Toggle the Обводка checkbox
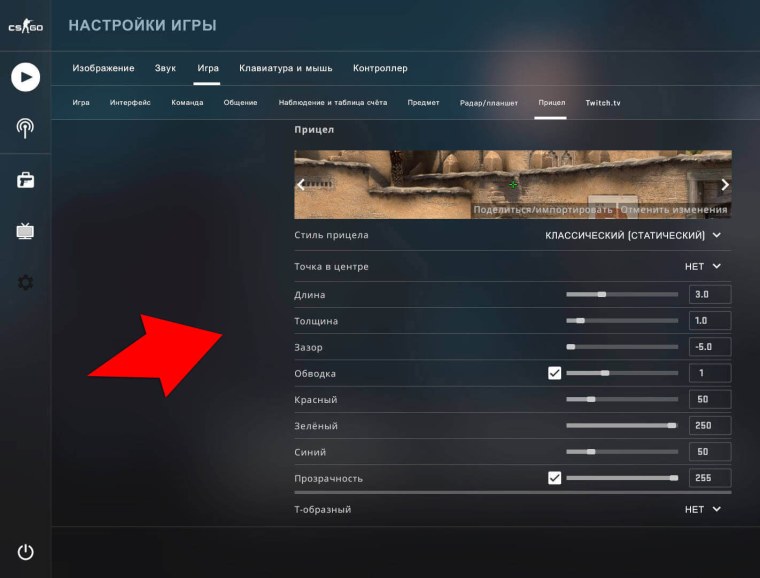 coord(555,373)
